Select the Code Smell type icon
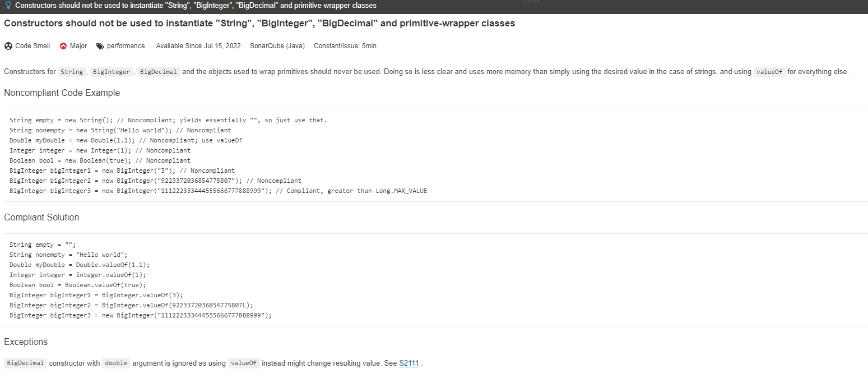This screenshot has width=868, height=387. (8, 45)
